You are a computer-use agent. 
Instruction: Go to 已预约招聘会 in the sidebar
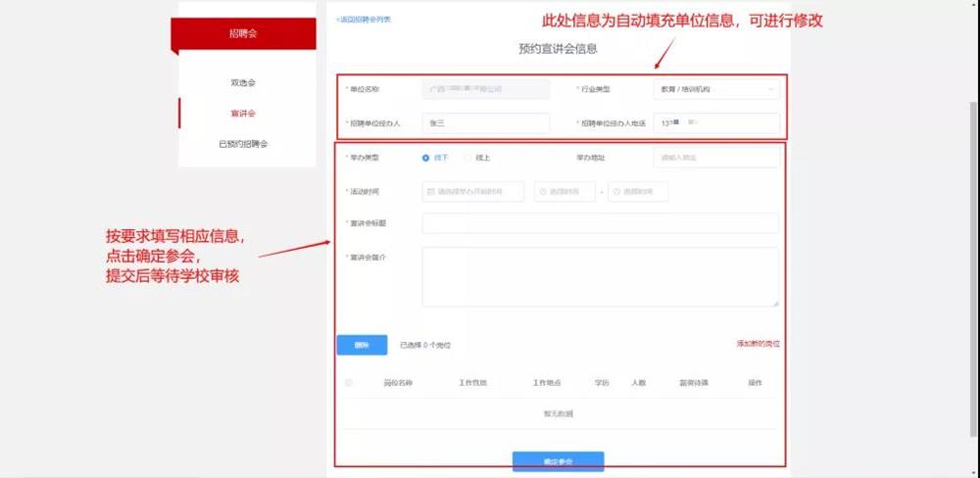point(243,144)
